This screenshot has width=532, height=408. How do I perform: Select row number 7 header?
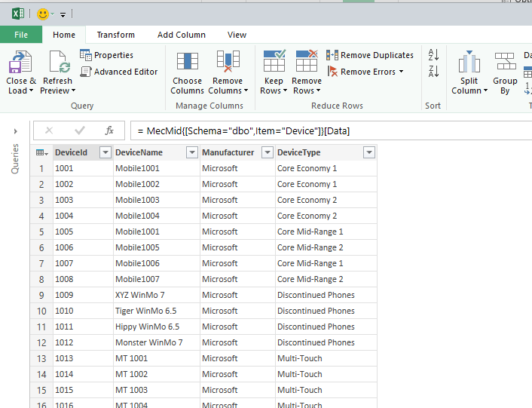(x=41, y=263)
